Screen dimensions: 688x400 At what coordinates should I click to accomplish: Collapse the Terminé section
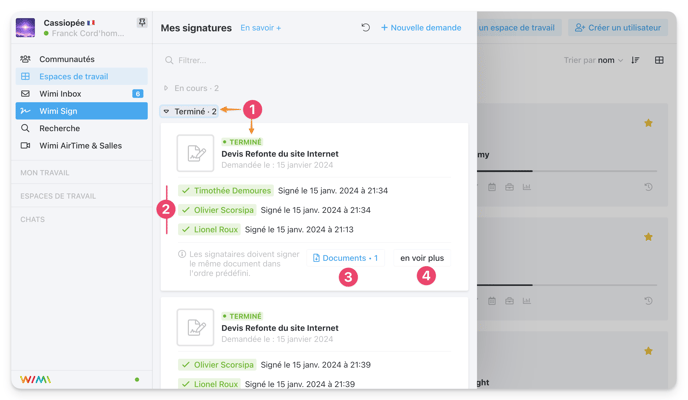pyautogui.click(x=189, y=111)
